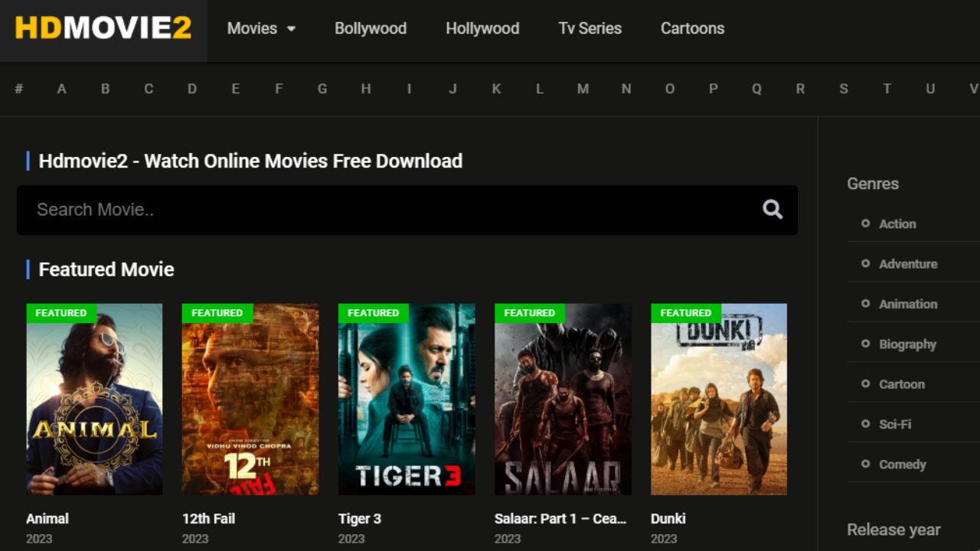
Task: Open the Salaar movie poster
Action: (x=563, y=399)
